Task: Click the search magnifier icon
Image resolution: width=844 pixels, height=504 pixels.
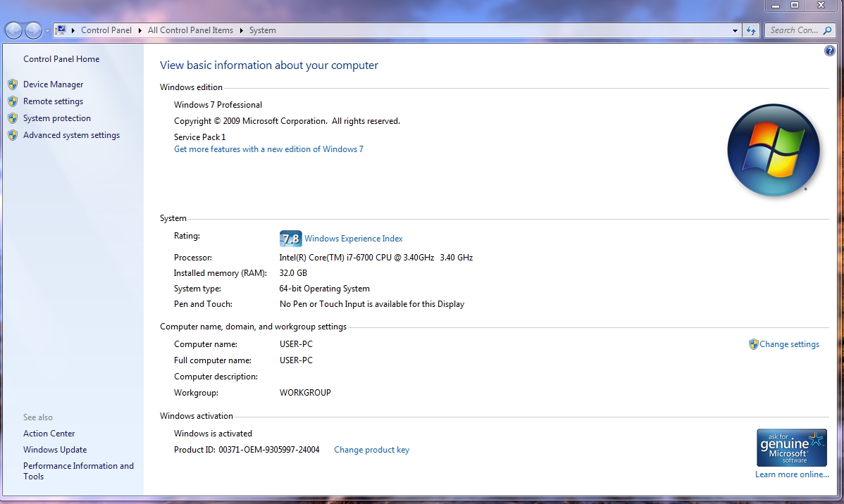Action: pos(828,30)
